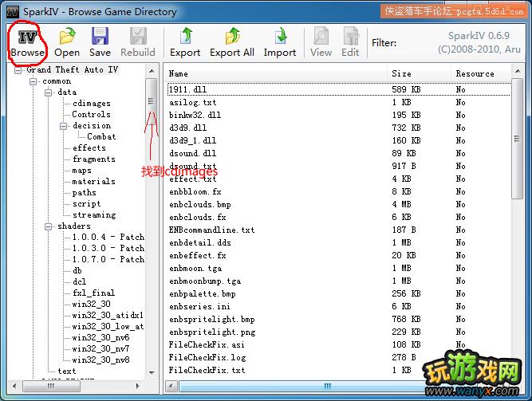Screen dimensions: 532x401
Task: Select the Controls folder in the tree
Action: point(91,114)
